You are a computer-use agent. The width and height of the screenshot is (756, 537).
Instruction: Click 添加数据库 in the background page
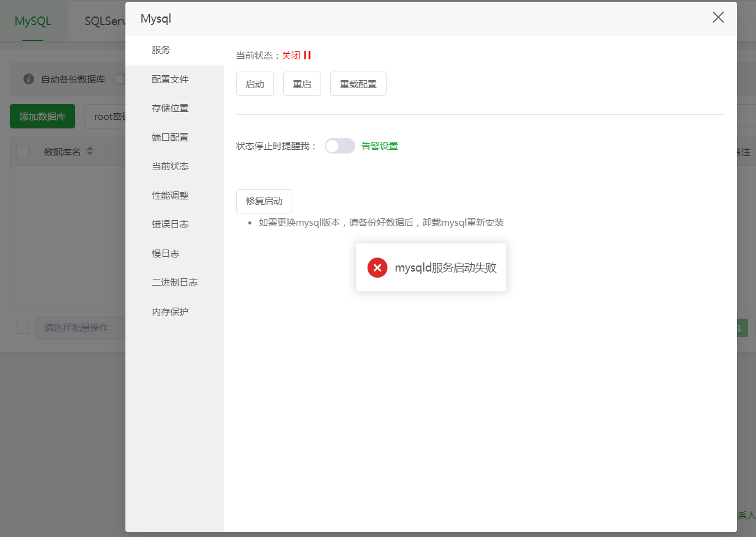[42, 116]
